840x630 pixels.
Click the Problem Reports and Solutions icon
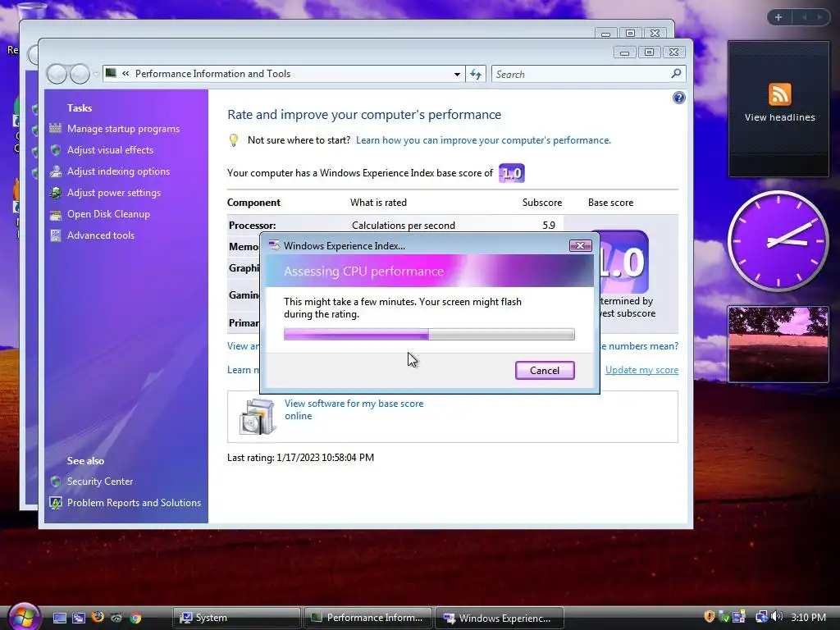[x=55, y=503]
